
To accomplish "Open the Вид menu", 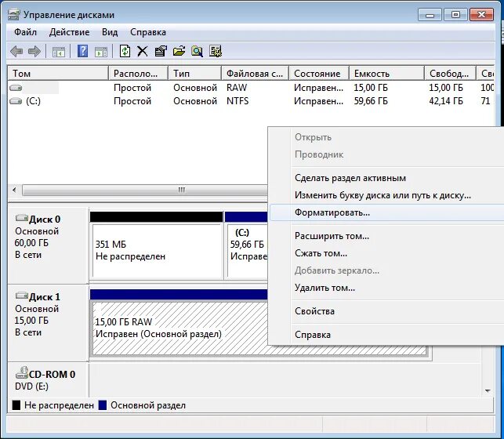I will coord(110,32).
